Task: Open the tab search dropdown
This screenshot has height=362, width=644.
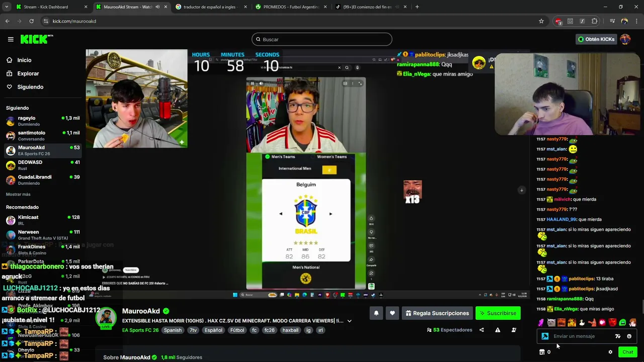Action: [7, 7]
